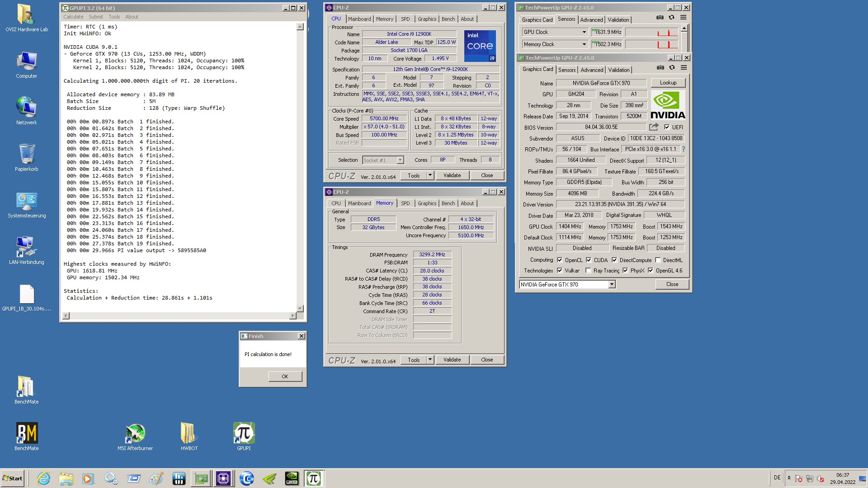Refresh the GPU-Z Graphics Card window
This screenshot has width=868, height=488.
(672, 68)
